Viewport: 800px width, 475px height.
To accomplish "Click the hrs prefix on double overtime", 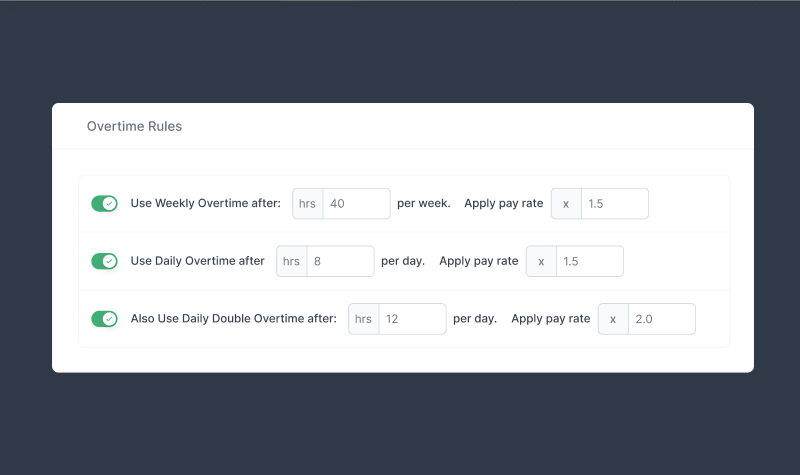I will tap(364, 319).
